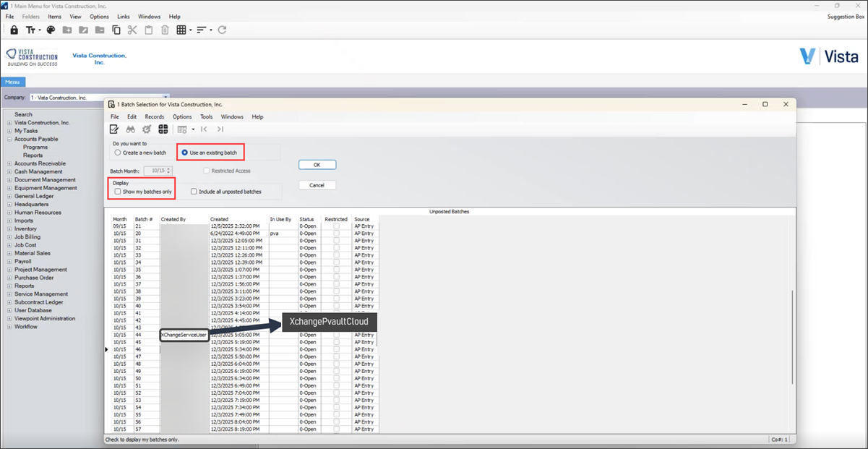The height and width of the screenshot is (449, 868).
Task: Go to last record in Batch Selection
Action: [x=220, y=129]
